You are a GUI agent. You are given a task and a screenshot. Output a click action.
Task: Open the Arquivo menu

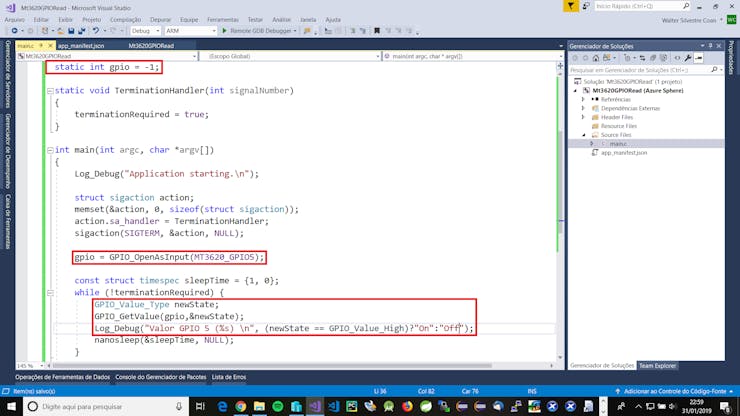[15, 20]
